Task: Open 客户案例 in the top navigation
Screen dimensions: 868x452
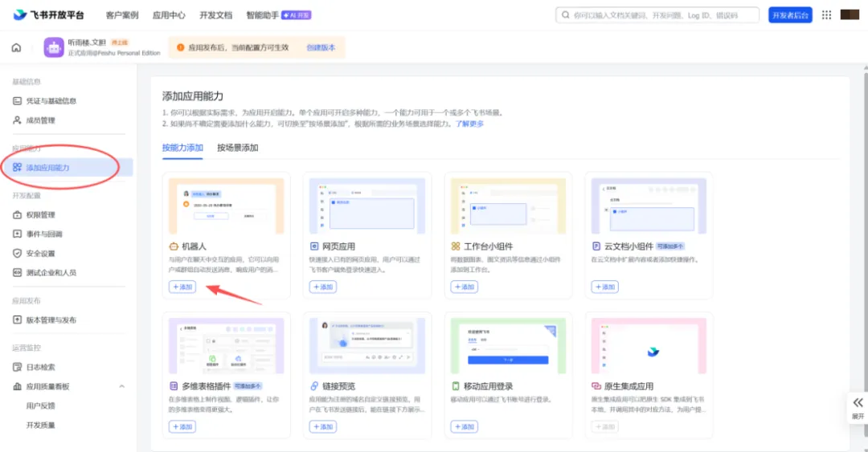Action: click(122, 15)
